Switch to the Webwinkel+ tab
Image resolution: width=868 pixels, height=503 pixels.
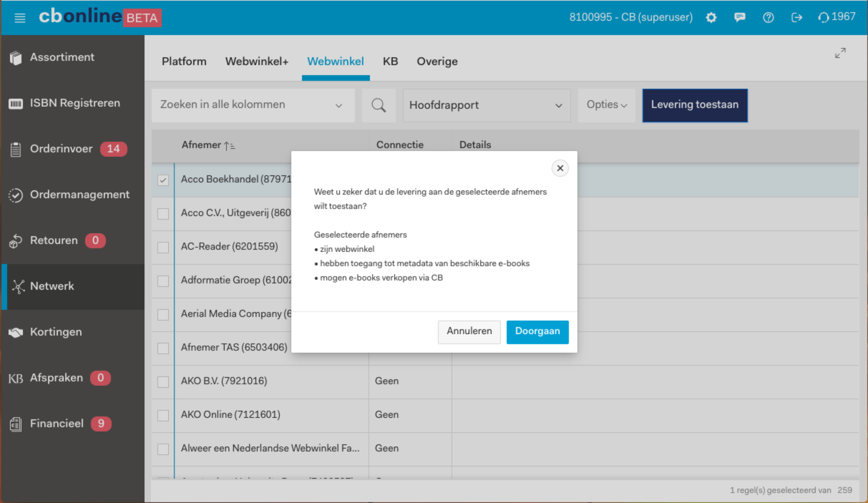pyautogui.click(x=257, y=62)
